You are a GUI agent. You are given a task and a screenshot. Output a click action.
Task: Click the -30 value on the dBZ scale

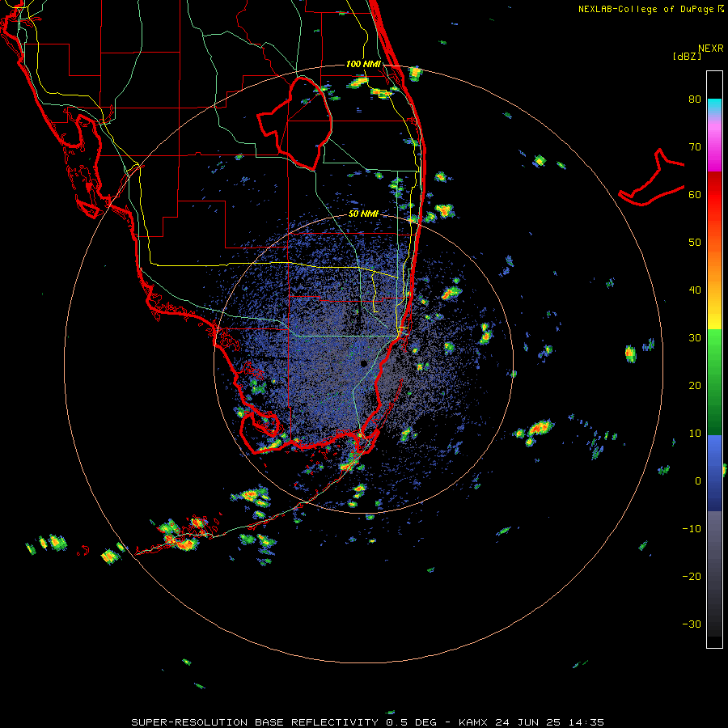coord(692,624)
